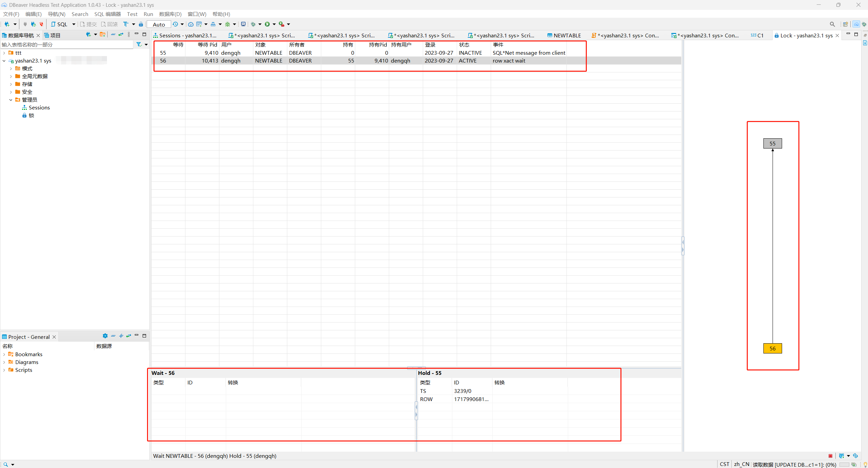Expand the 模式 folder
The height and width of the screenshot is (468, 868).
11,68
